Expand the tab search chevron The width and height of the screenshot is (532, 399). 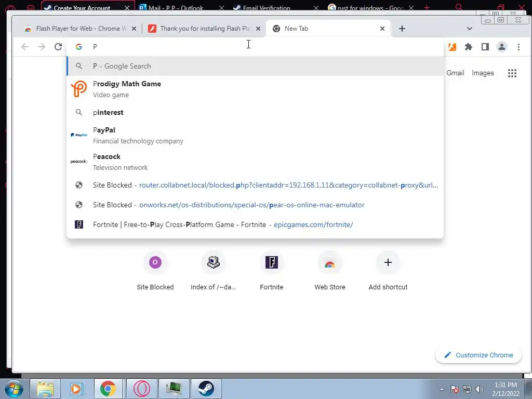point(470,29)
